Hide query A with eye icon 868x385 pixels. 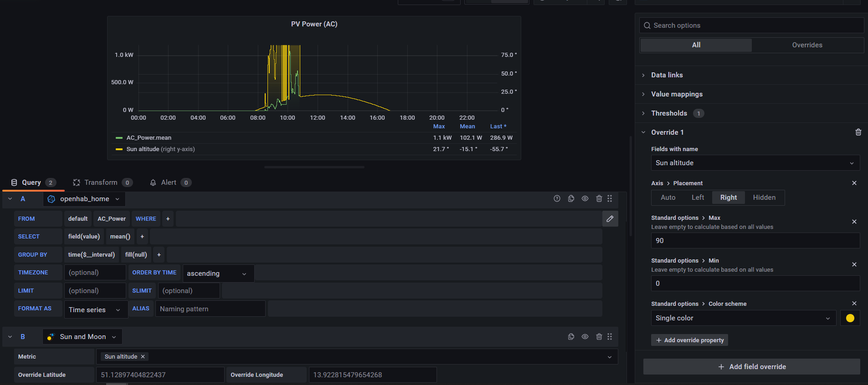(585, 198)
